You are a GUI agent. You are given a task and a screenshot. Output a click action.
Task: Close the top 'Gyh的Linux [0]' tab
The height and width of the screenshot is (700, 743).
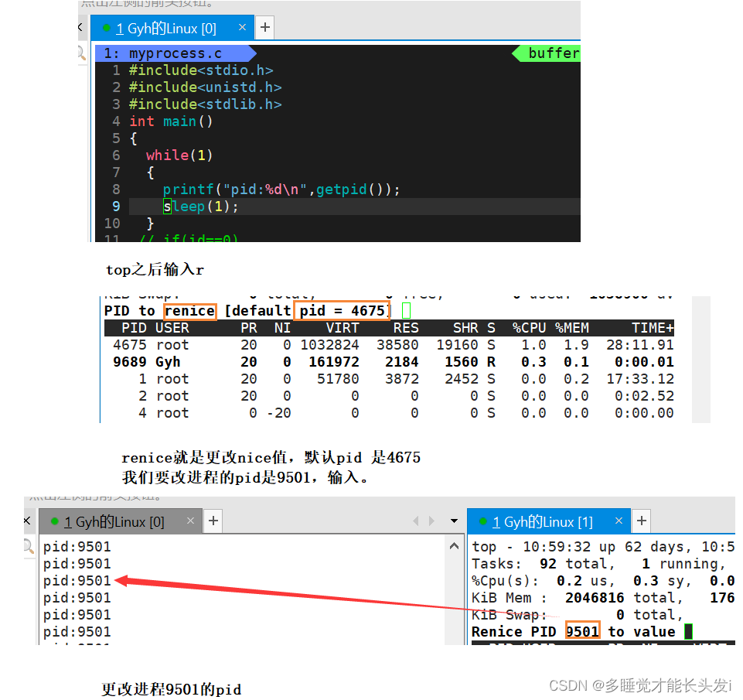tap(242, 28)
